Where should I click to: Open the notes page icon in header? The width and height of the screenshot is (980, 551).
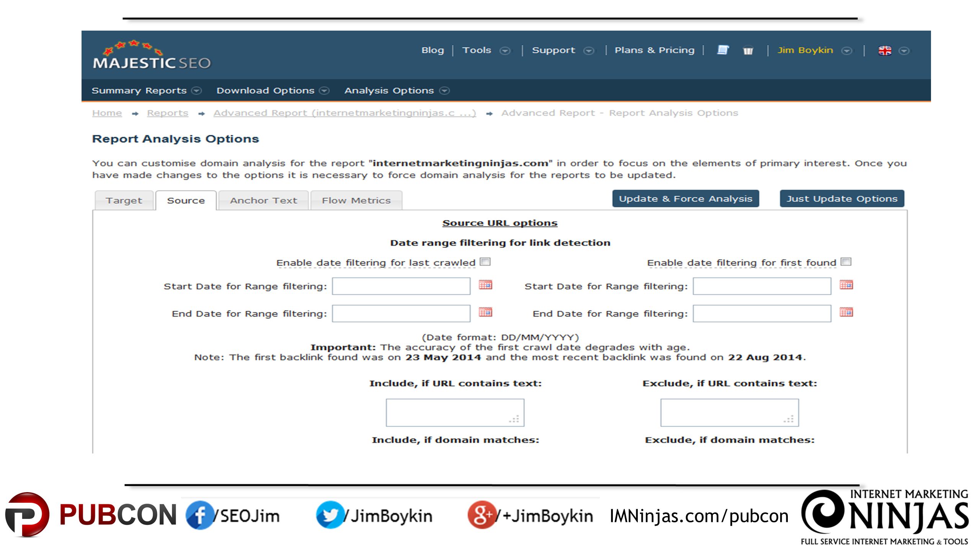tap(722, 50)
